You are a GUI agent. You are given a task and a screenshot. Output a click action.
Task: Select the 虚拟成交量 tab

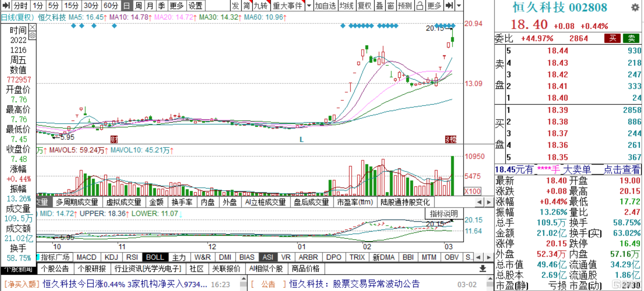pos(124,202)
